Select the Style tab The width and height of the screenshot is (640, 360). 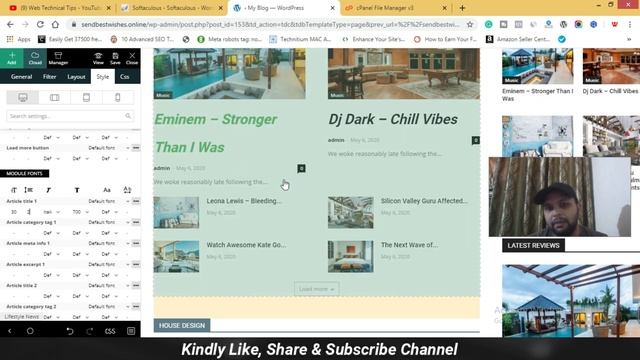[102, 77]
